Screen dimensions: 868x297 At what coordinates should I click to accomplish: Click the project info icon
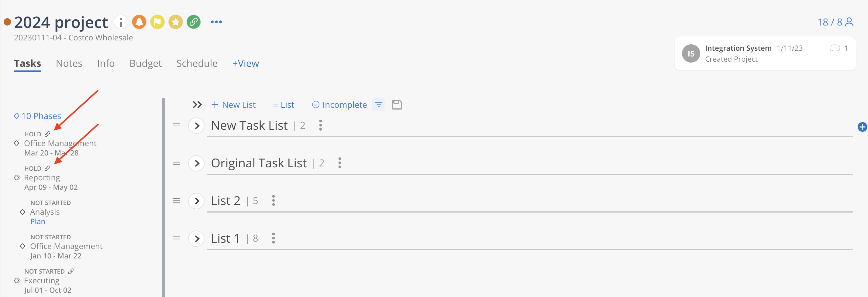pyautogui.click(x=121, y=22)
